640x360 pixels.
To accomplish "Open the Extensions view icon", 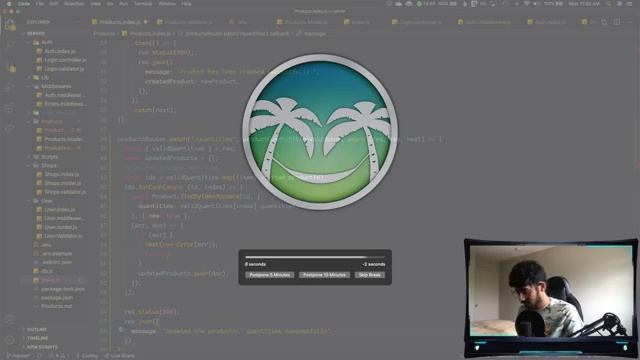I will point(9,108).
